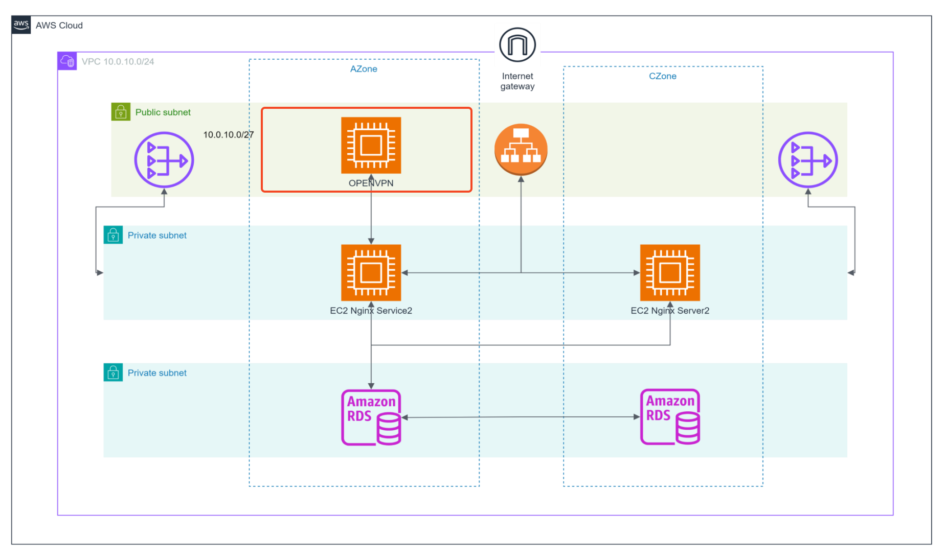This screenshot has width=945, height=560.
Task: Select the CZone label
Action: click(663, 76)
